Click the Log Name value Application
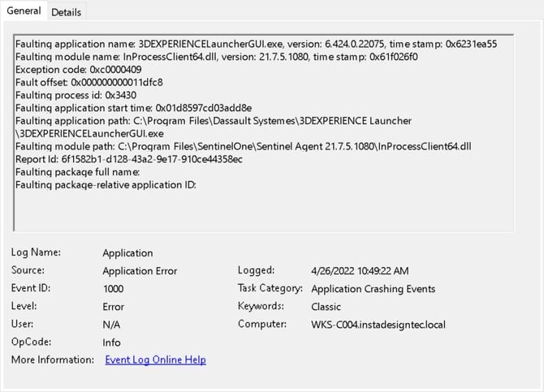 127,253
